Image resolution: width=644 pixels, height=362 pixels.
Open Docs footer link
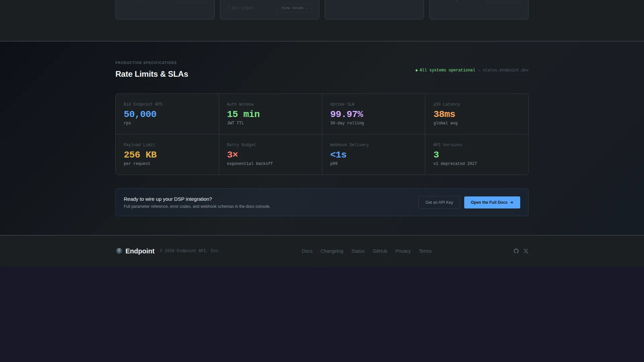point(307,251)
